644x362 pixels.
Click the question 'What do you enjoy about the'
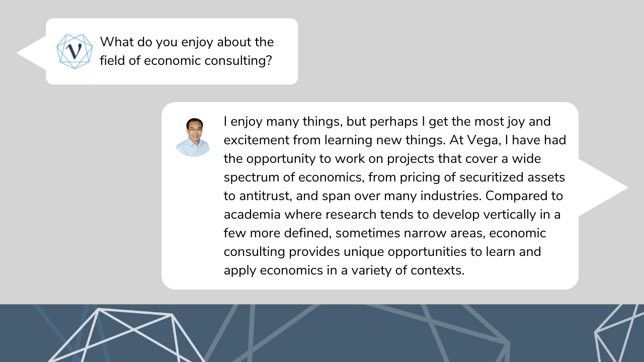click(187, 42)
